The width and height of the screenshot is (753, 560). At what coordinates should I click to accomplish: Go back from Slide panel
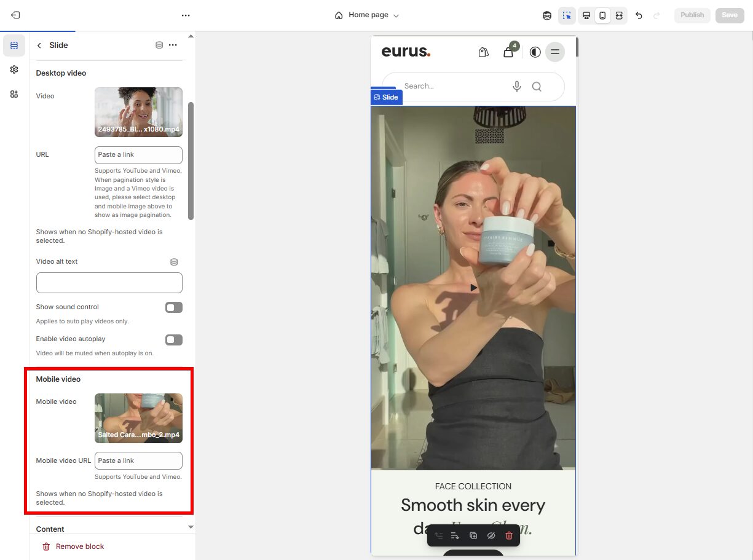(39, 45)
